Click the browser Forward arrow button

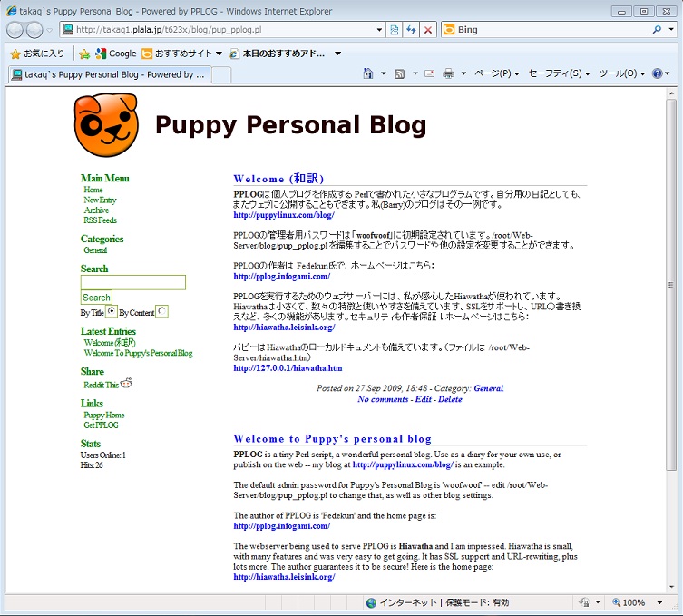tap(34, 30)
